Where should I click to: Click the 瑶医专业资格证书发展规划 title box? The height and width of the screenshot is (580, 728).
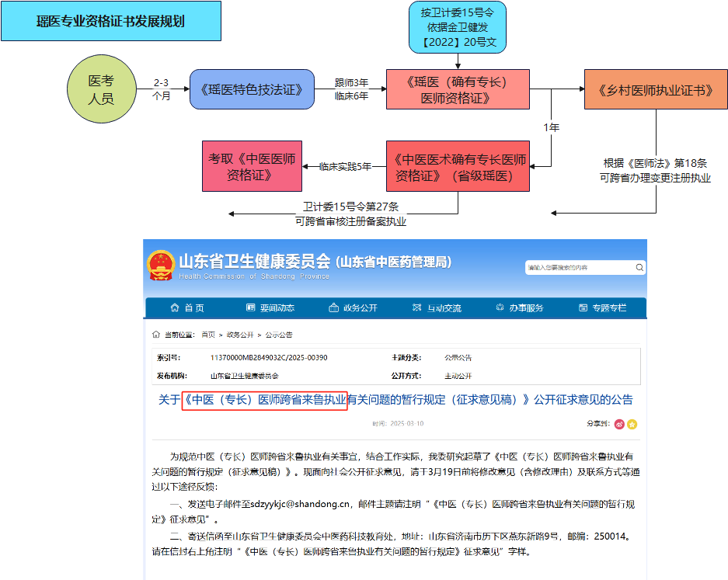click(x=111, y=21)
